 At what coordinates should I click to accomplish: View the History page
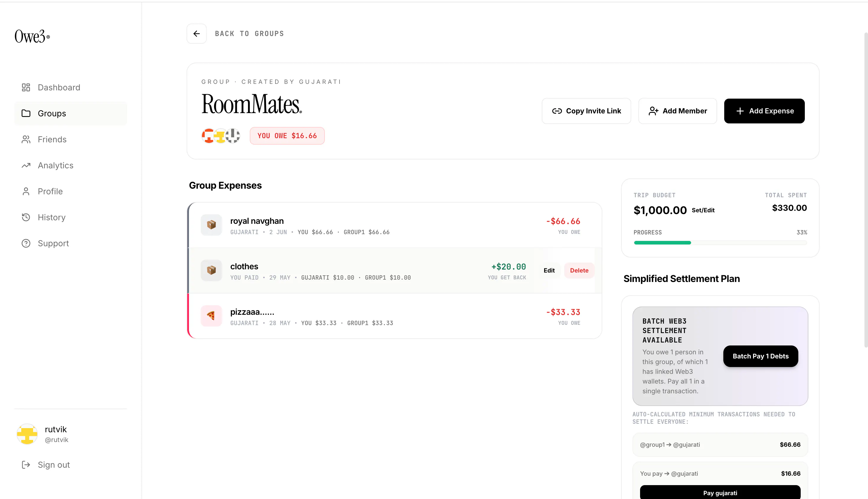[x=71, y=217]
